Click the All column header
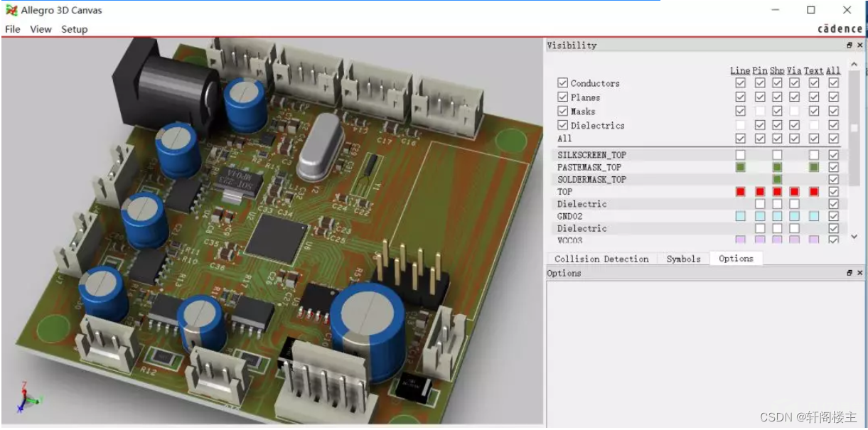The image size is (868, 430). tap(833, 70)
